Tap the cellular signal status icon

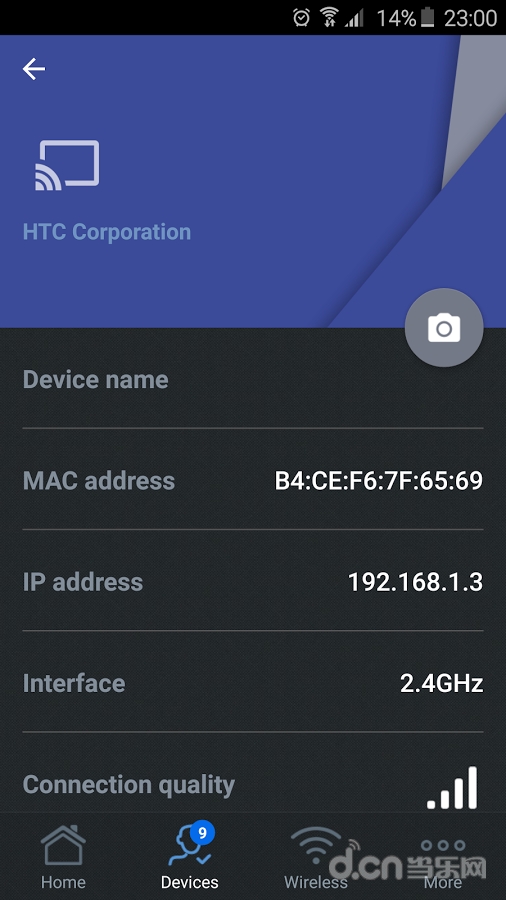(x=355, y=18)
